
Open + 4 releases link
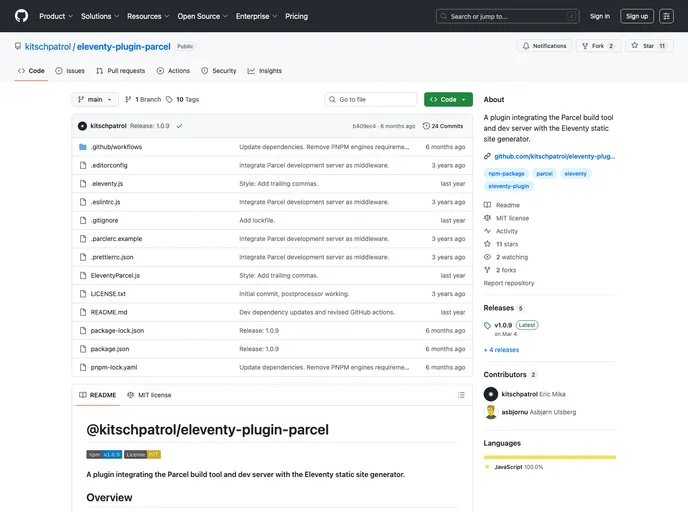(x=501, y=350)
